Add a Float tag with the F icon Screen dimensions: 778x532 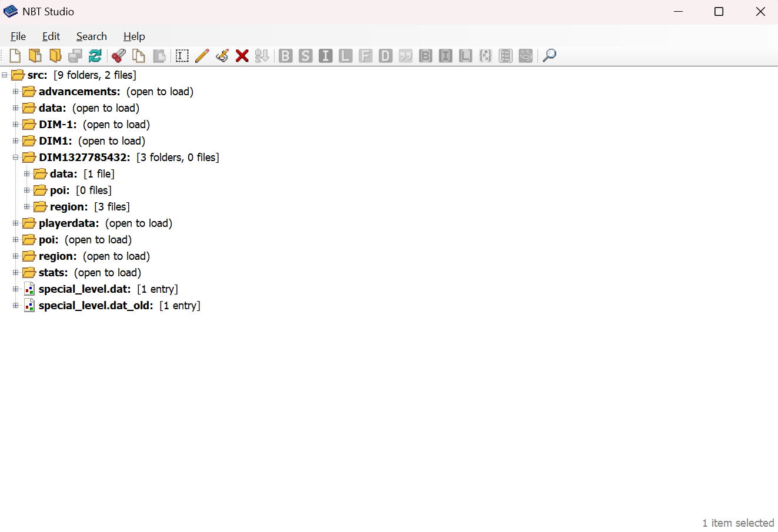click(x=366, y=56)
